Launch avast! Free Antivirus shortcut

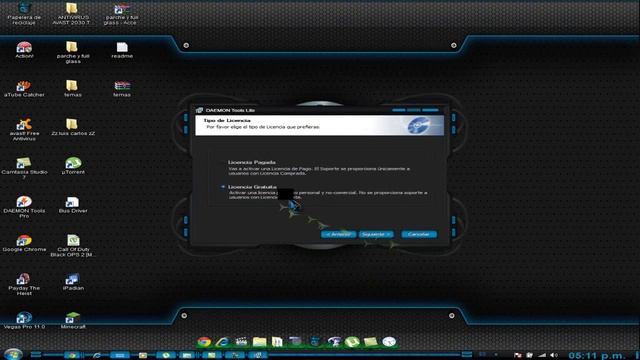coord(24,130)
